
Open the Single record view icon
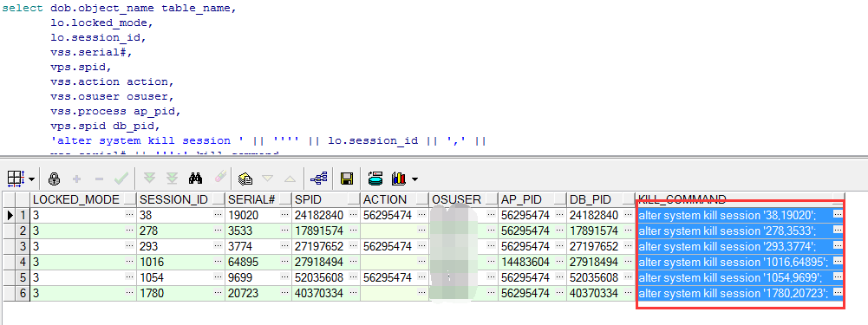[x=245, y=179]
